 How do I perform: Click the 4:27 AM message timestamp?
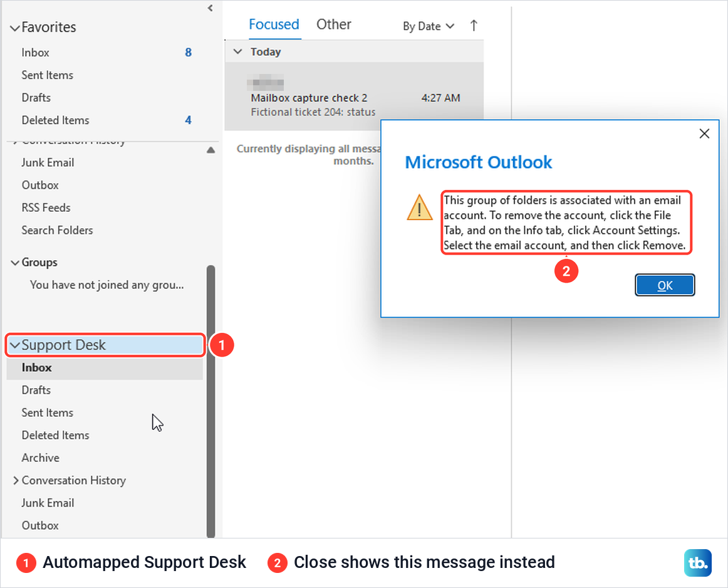[440, 98]
